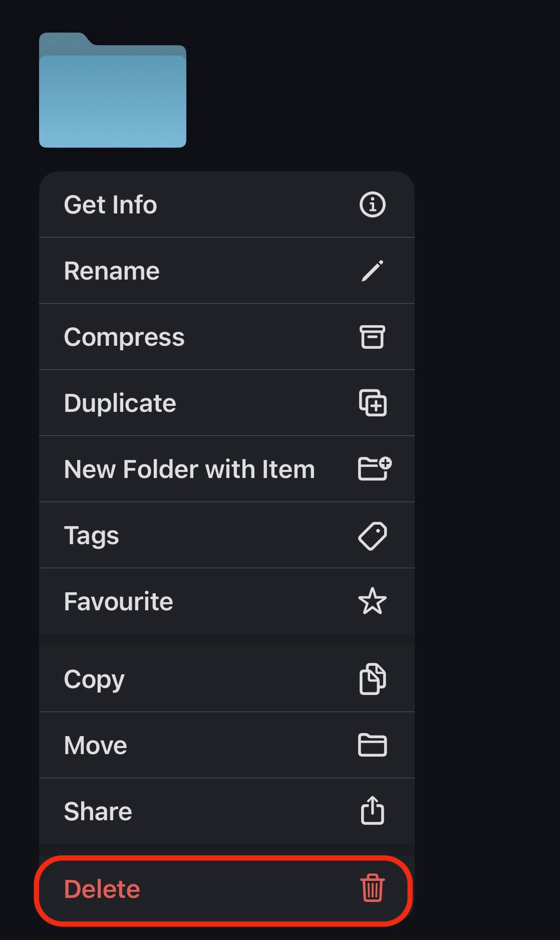Click the archive box compress icon
Image resolution: width=560 pixels, height=940 pixels.
(x=372, y=337)
